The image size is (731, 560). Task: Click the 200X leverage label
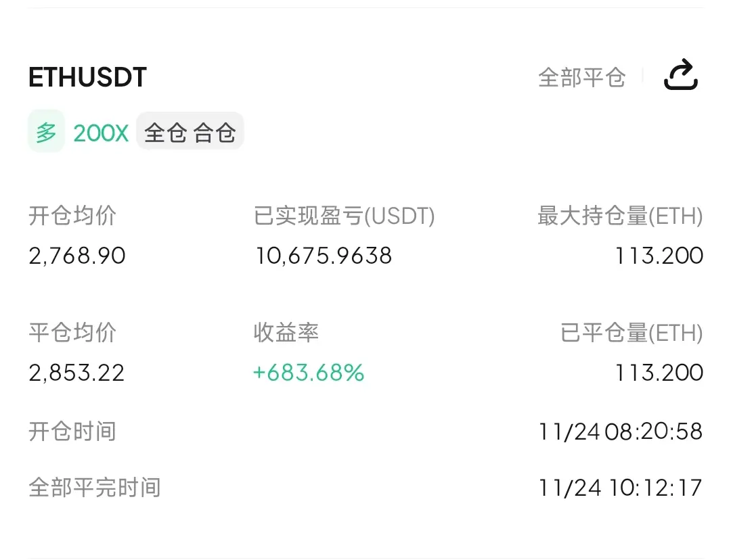(x=101, y=133)
